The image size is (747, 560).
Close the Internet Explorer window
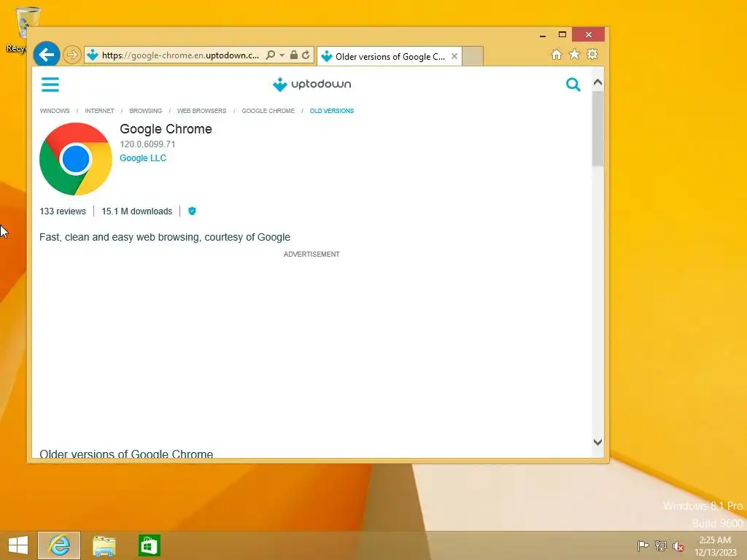click(x=589, y=35)
